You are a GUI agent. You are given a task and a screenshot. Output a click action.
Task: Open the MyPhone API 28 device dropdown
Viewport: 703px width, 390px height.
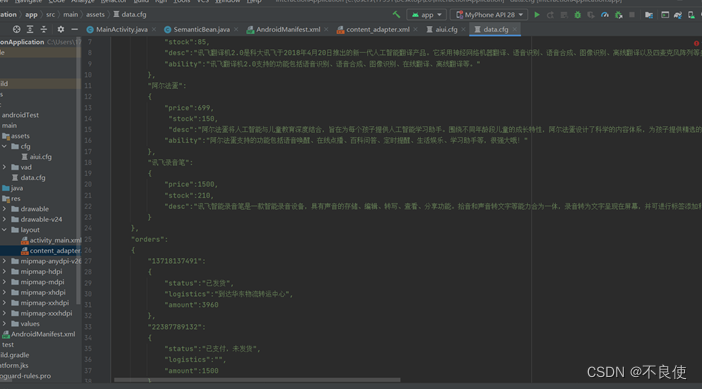tap(489, 15)
